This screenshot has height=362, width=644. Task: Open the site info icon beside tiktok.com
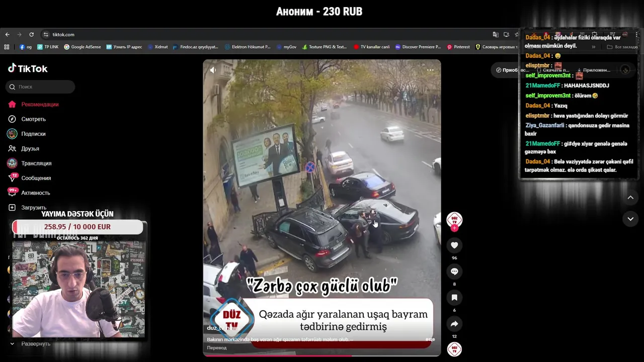tap(46, 34)
